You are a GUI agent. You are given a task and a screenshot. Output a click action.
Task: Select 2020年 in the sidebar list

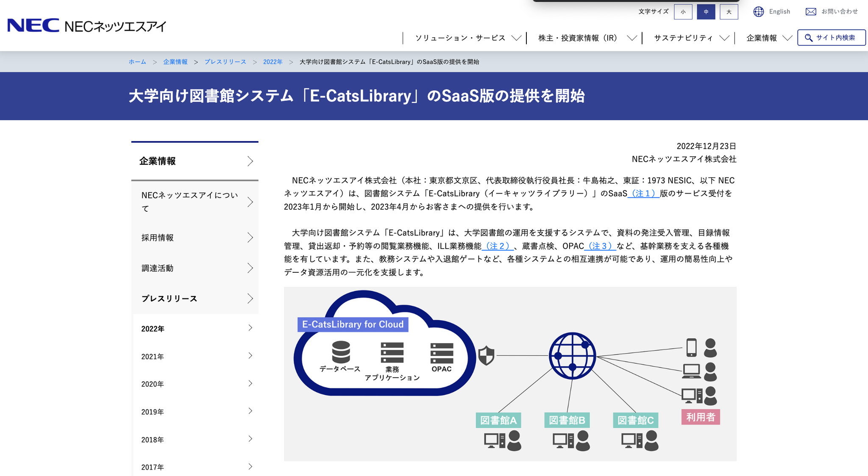point(195,384)
